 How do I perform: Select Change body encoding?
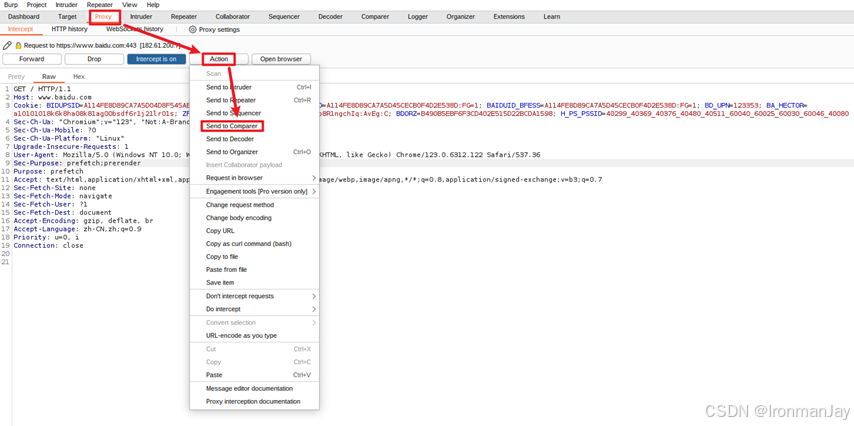[254, 218]
